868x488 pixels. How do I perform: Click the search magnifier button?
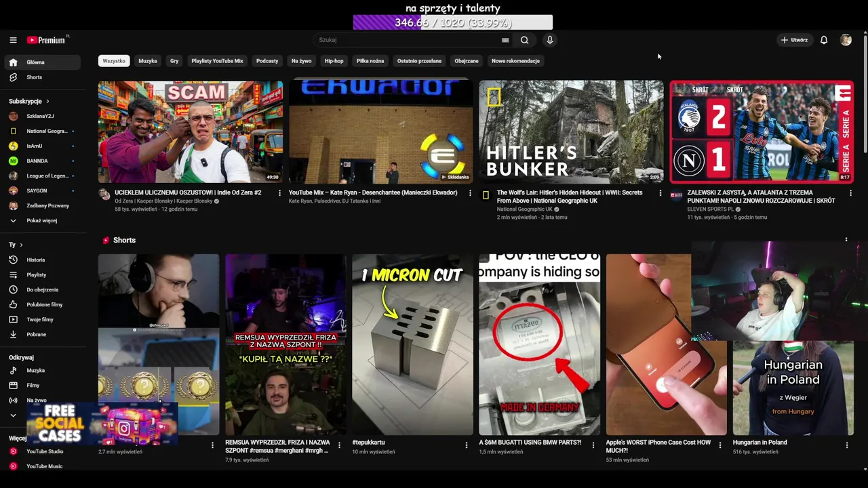[524, 40]
